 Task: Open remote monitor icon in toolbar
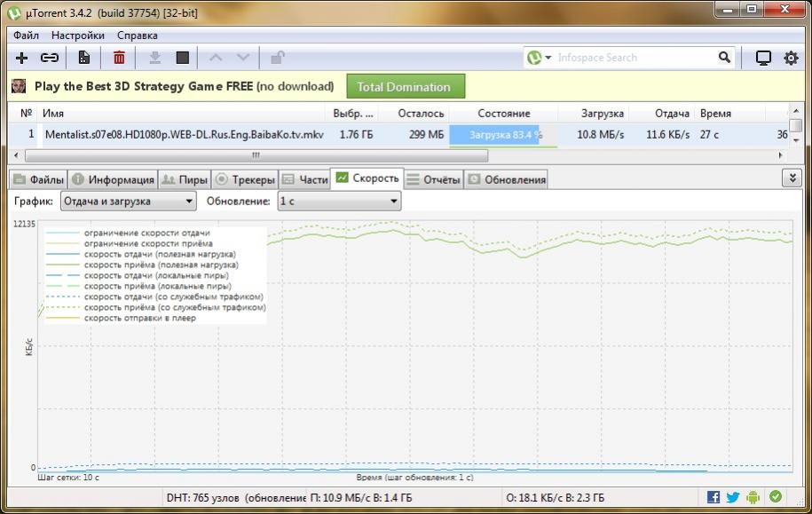pyautogui.click(x=763, y=58)
